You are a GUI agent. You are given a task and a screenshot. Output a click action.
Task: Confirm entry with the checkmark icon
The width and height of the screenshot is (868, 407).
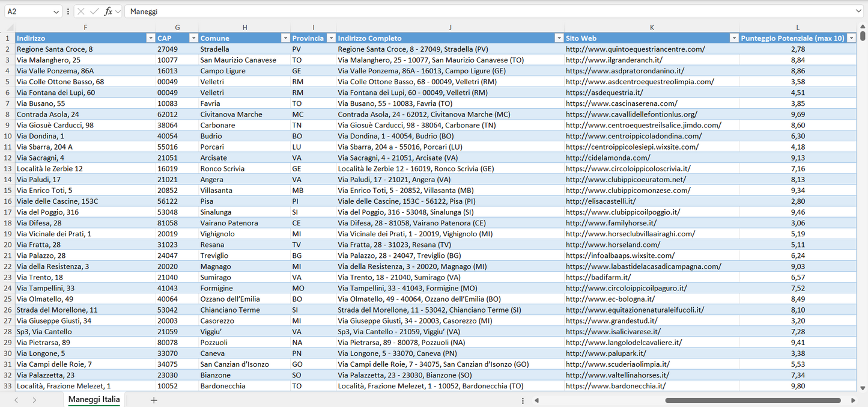[93, 11]
